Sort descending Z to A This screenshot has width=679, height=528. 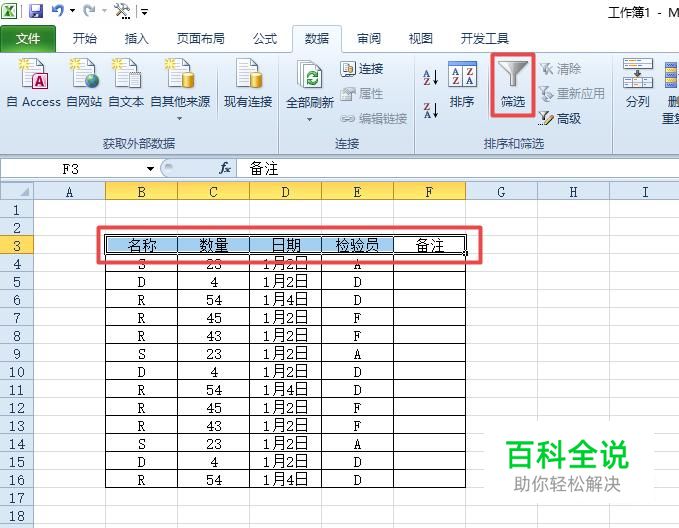click(x=430, y=110)
